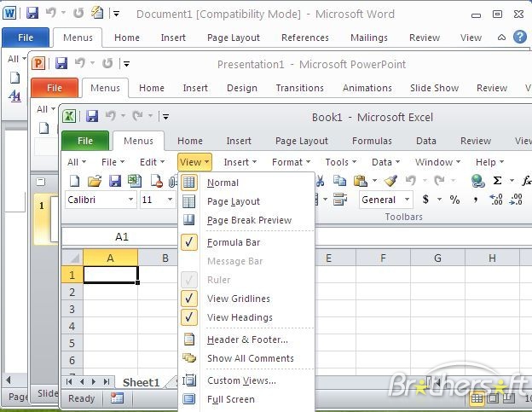Click the Save icon in Excel quick access toolbar
Screen dimensions: 532x412
click(x=92, y=116)
